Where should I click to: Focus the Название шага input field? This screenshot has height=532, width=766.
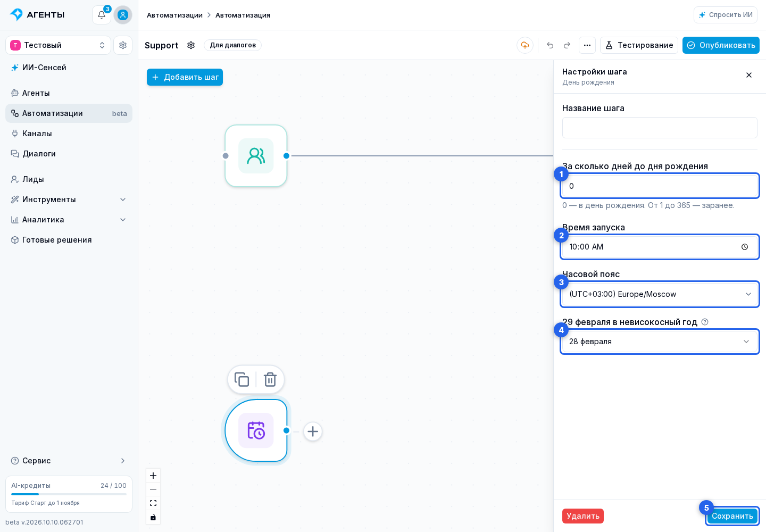(660, 128)
